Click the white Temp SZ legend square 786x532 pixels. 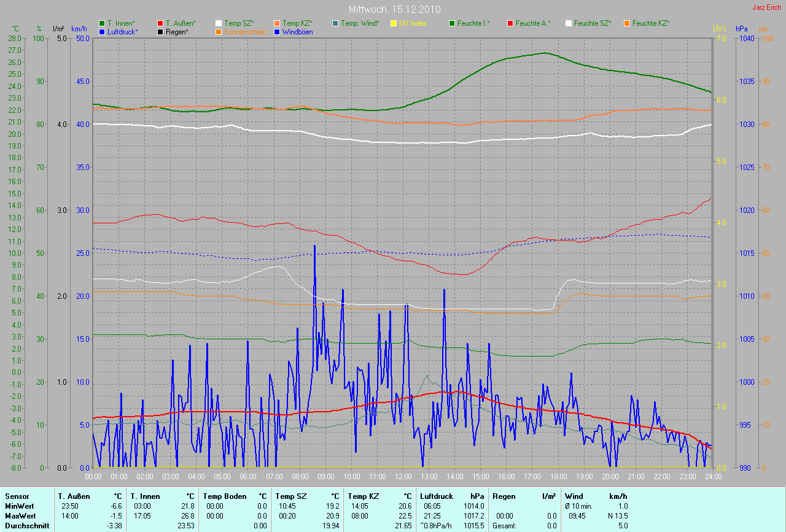(x=219, y=23)
